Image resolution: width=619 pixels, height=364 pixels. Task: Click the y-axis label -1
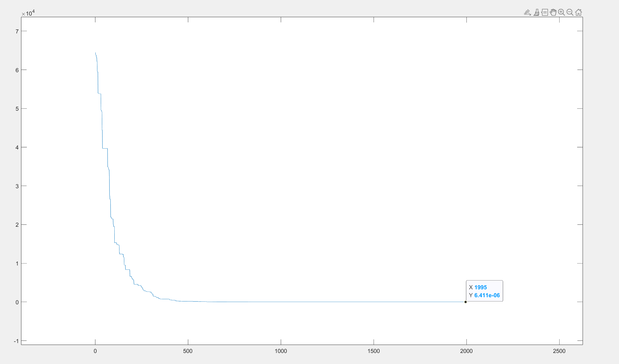16,341
